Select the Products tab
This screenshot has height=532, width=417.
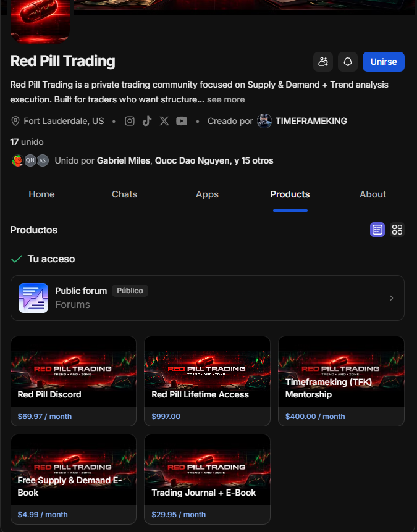click(x=290, y=194)
